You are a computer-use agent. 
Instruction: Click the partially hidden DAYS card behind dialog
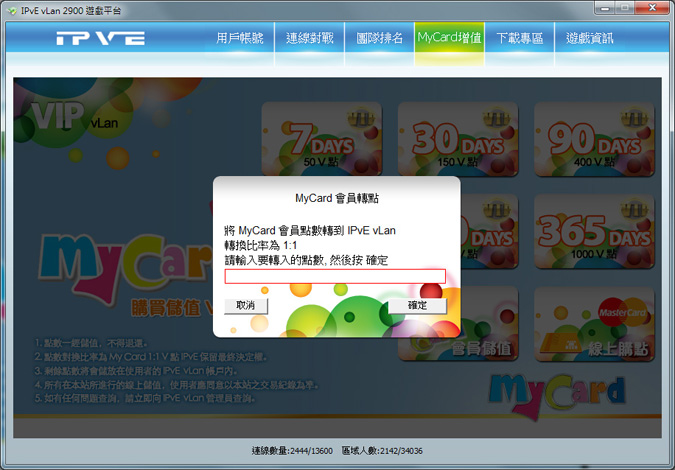pos(489,231)
